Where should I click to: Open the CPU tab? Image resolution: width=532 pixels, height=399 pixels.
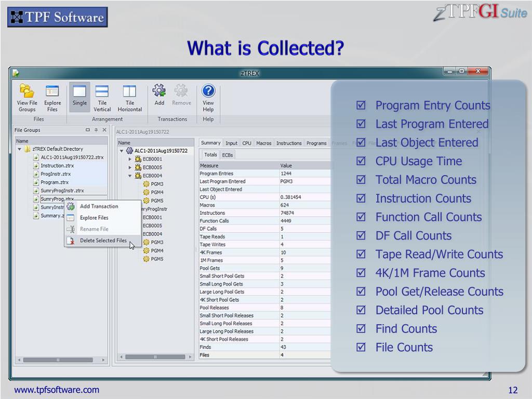[247, 143]
